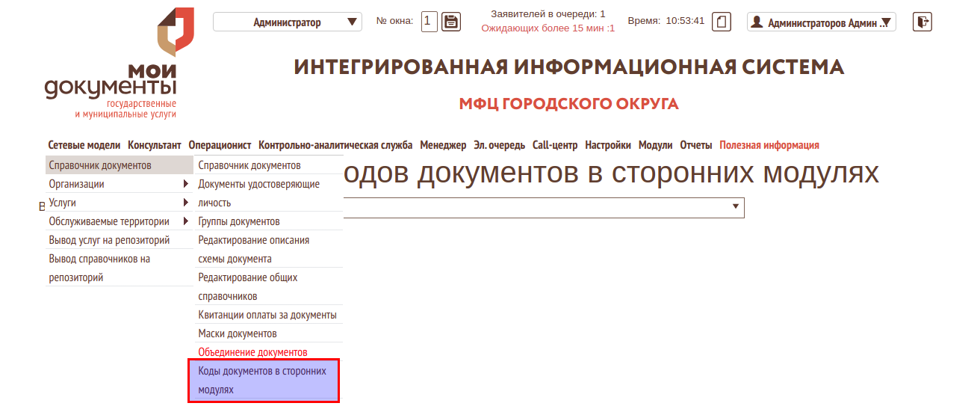
Task: Open the Сетевые модели menu
Action: [84, 145]
